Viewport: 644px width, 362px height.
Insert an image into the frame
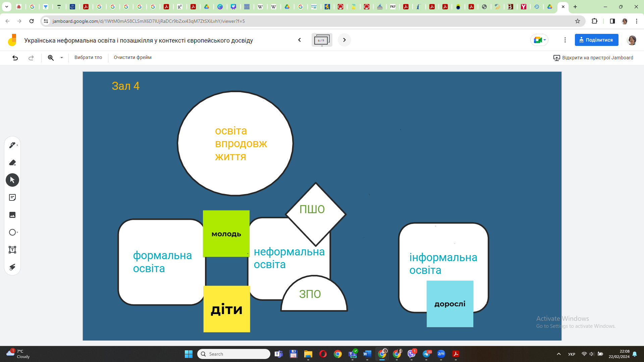click(x=12, y=215)
